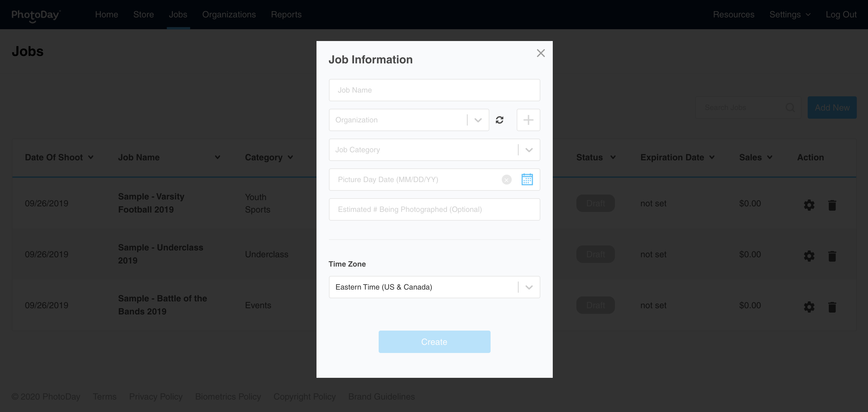Click Draft status of Varsity Football row

(595, 203)
